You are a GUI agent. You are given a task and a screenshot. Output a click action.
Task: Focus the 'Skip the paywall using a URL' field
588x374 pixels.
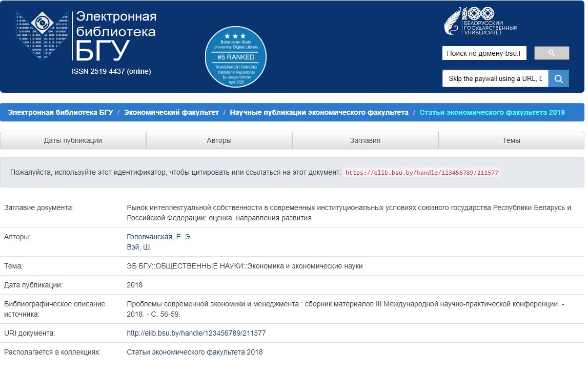495,79
